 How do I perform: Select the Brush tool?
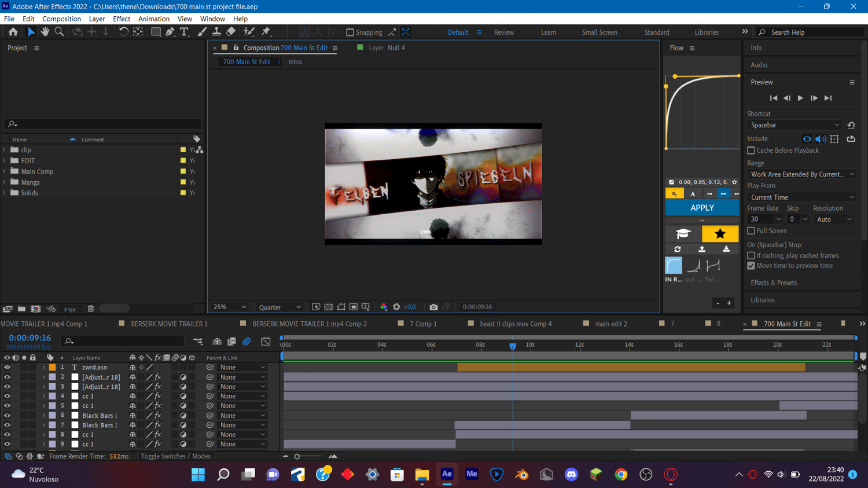pos(202,32)
